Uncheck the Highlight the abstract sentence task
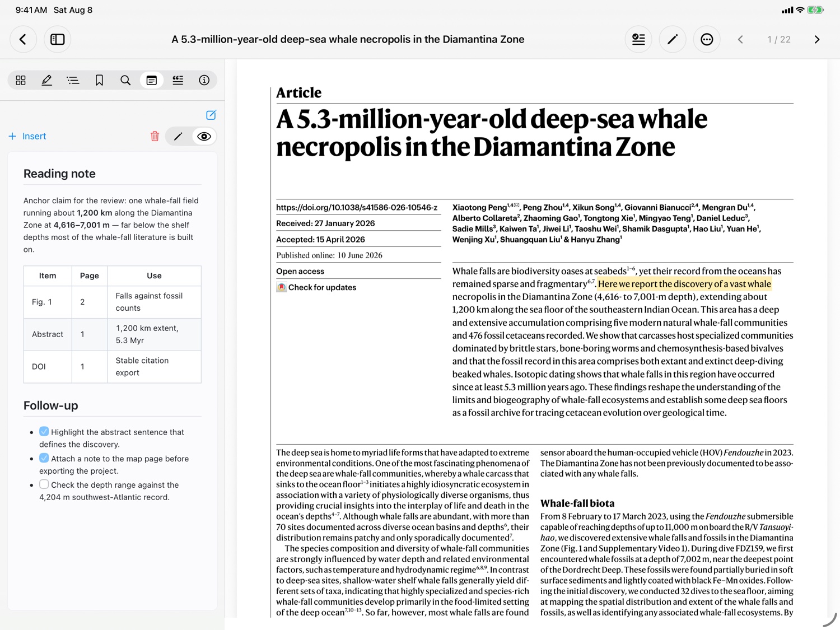 44,431
